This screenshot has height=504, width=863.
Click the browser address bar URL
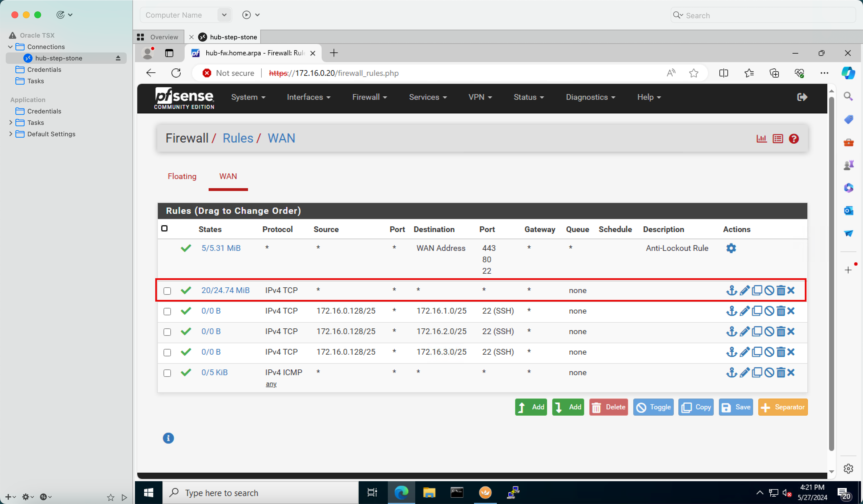[x=334, y=73]
